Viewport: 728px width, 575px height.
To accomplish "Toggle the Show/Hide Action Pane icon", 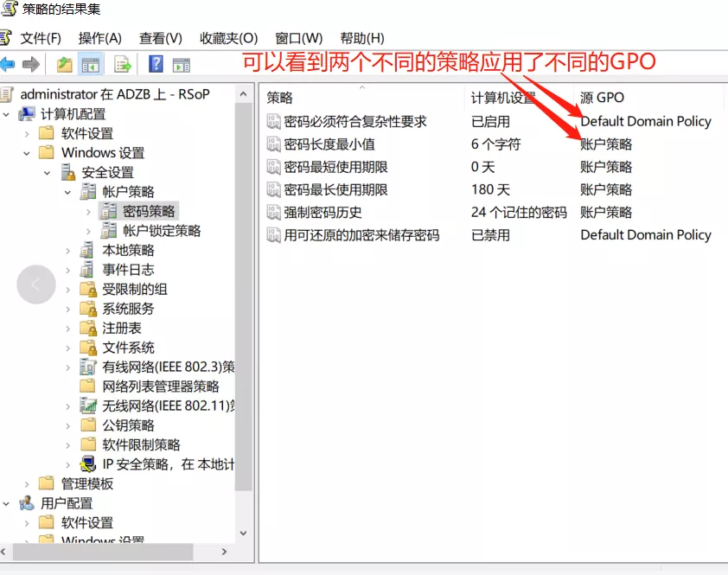I will (181, 64).
